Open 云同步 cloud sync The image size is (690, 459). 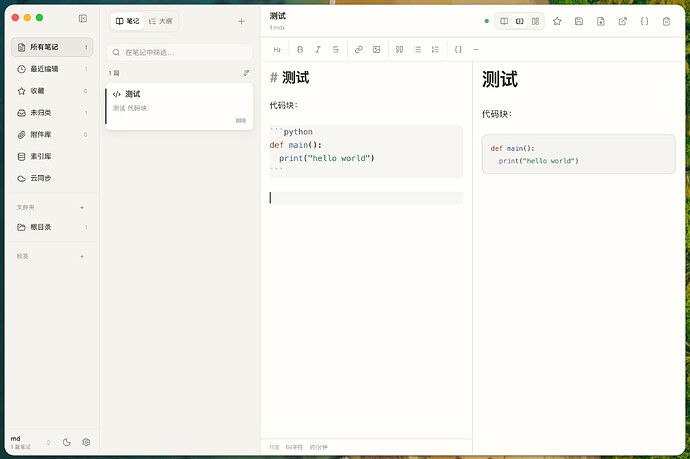[x=52, y=178]
